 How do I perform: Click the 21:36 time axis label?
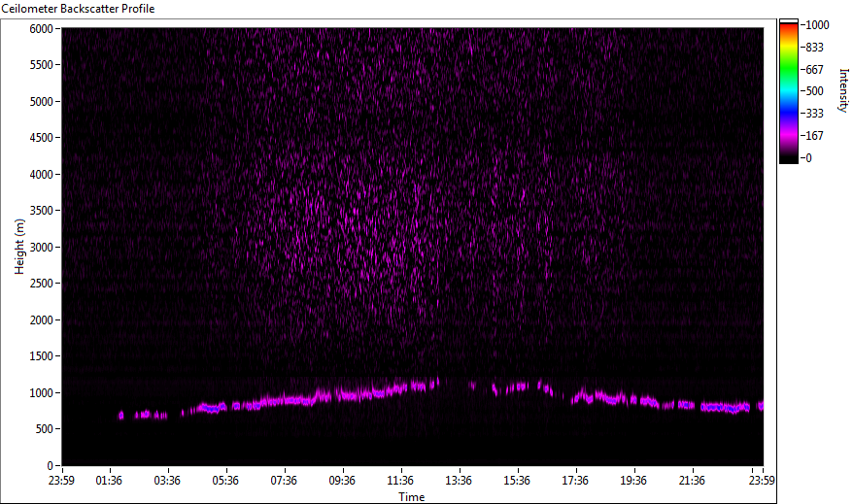pyautogui.click(x=692, y=481)
